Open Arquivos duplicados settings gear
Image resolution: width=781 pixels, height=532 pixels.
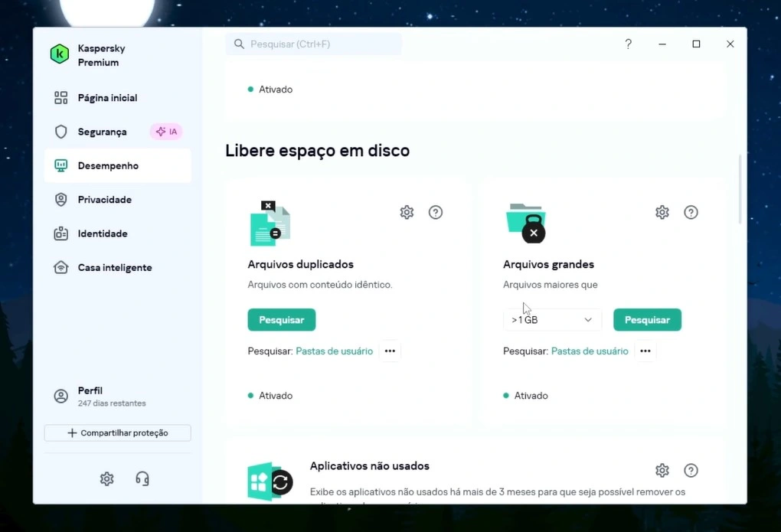pyautogui.click(x=407, y=212)
